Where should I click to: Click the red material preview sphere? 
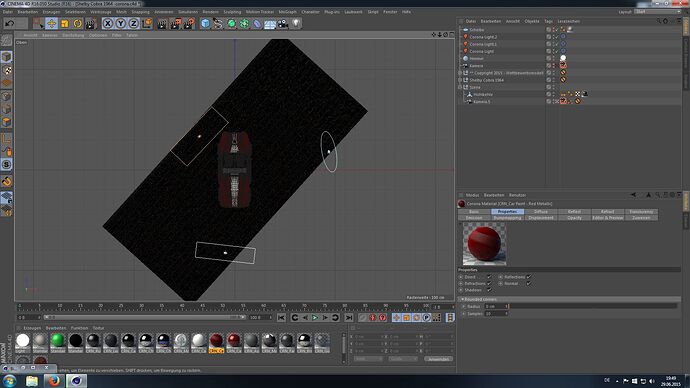tap(484, 244)
